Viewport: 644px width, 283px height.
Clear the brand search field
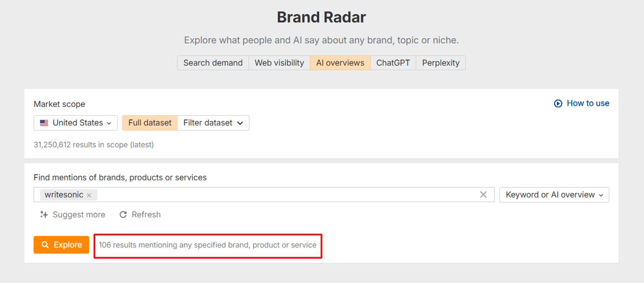click(x=483, y=194)
